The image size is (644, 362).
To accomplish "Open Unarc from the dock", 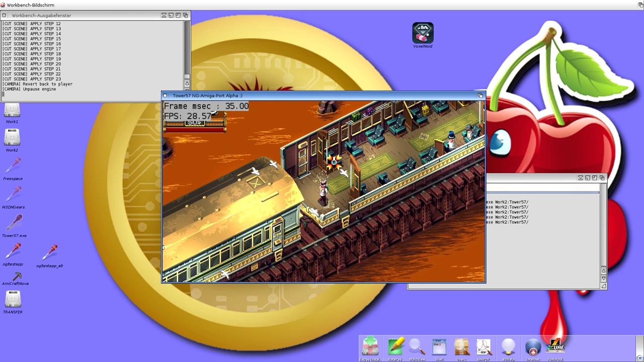I will [461, 349].
